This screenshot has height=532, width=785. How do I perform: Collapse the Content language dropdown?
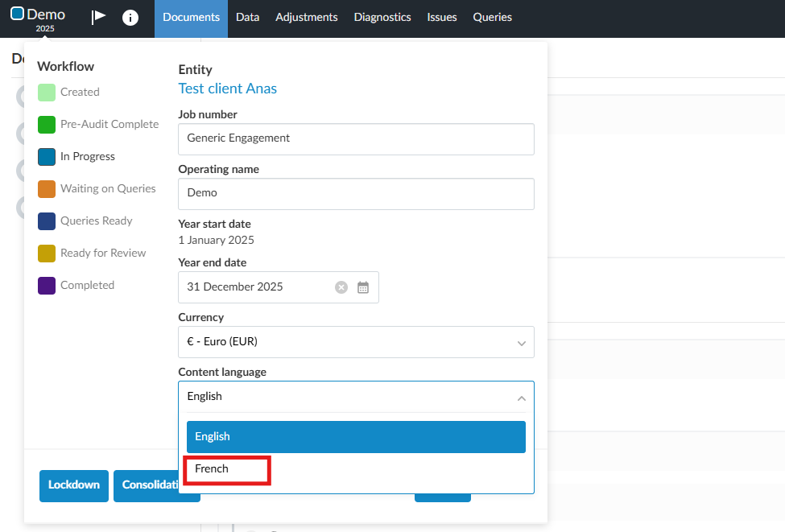coord(521,397)
